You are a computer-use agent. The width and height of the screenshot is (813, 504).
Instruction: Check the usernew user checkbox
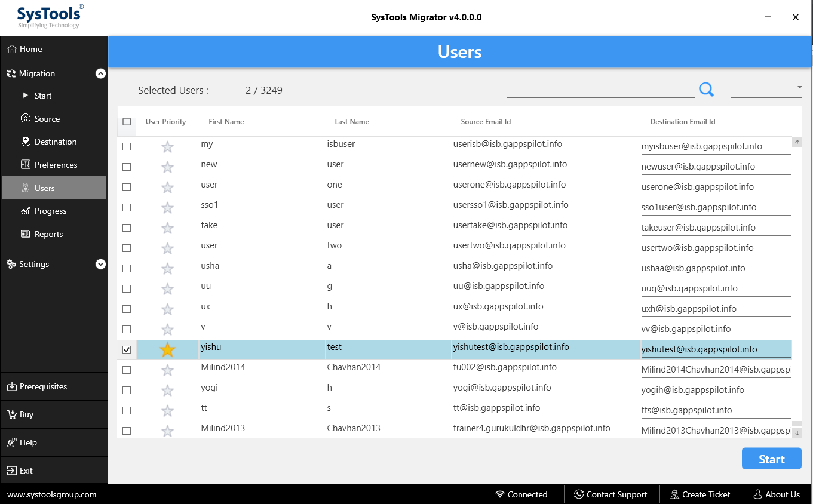(x=127, y=167)
